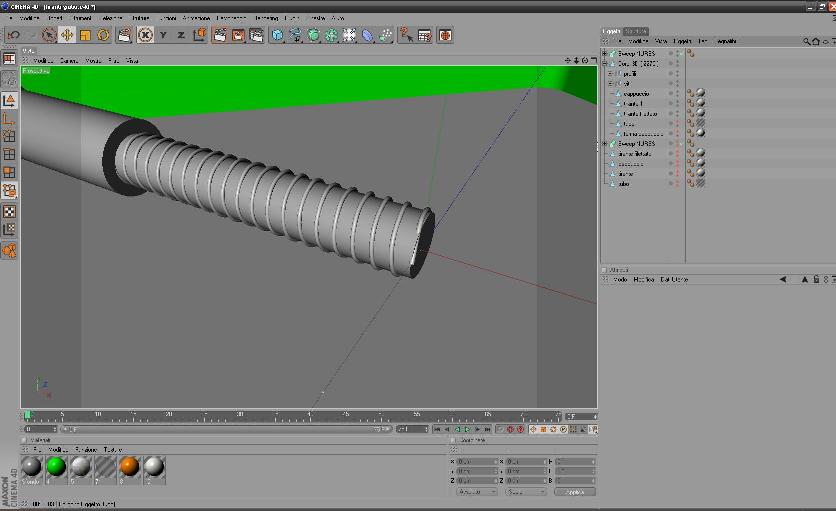
Task: Select the orange animation mode icon at left bottom
Action: pyautogui.click(x=9, y=250)
